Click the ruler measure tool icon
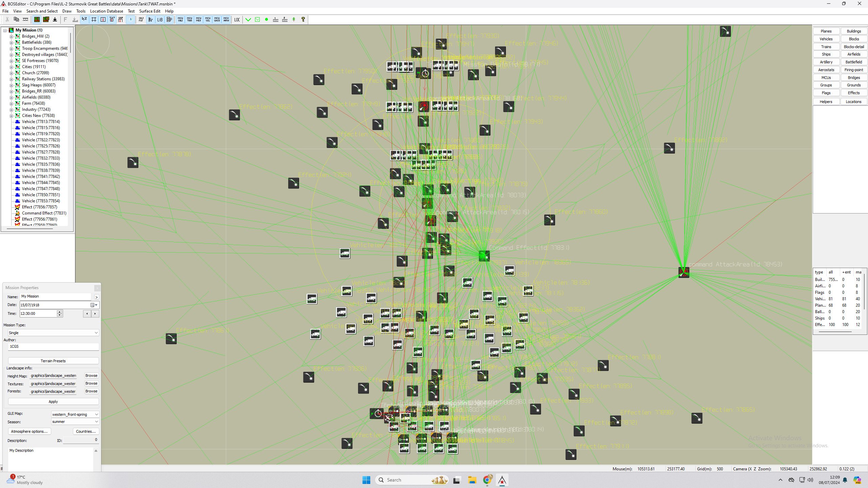The width and height of the screenshot is (868, 488). coord(25,20)
